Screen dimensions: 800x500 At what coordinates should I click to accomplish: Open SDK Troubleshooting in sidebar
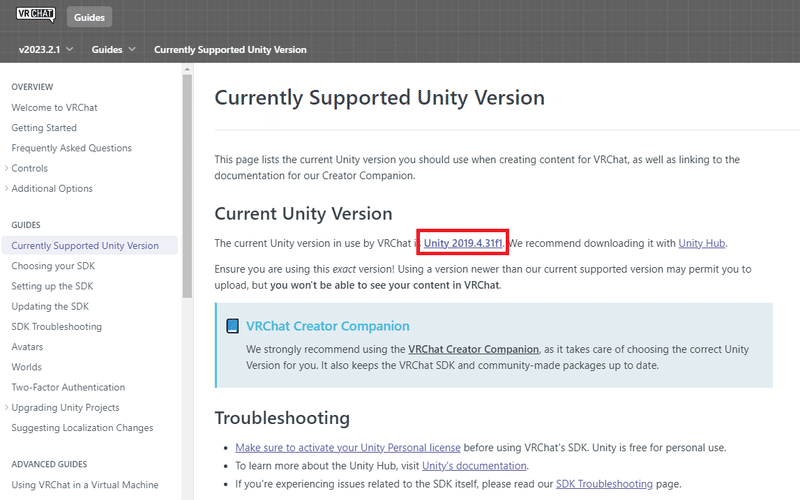[x=57, y=327]
